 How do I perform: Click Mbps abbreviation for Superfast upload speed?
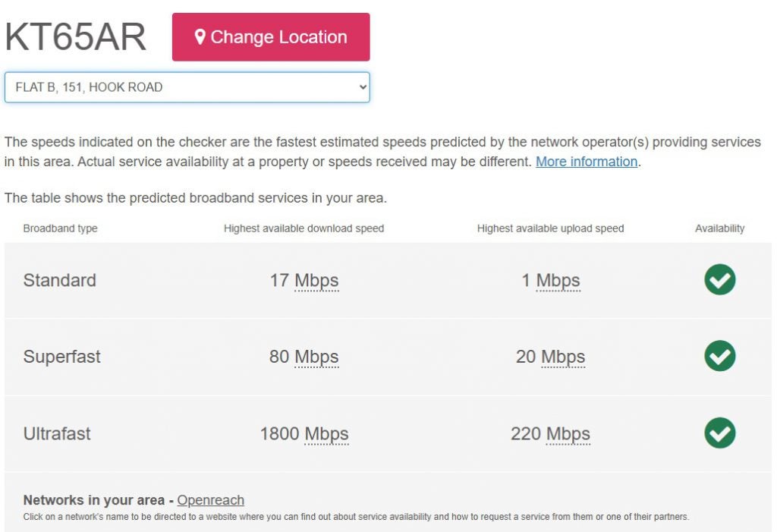pyautogui.click(x=563, y=357)
